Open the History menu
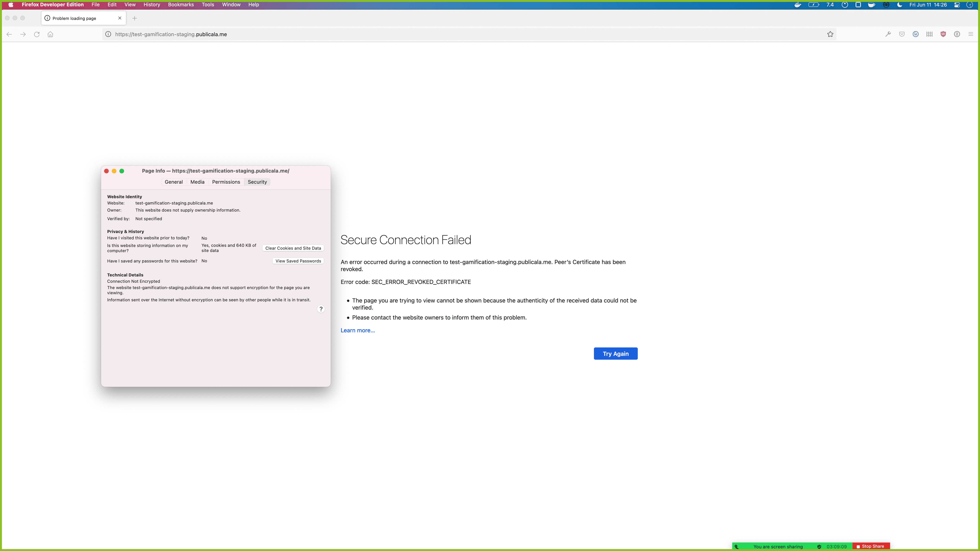Viewport: 980px width, 551px height. coord(151,5)
